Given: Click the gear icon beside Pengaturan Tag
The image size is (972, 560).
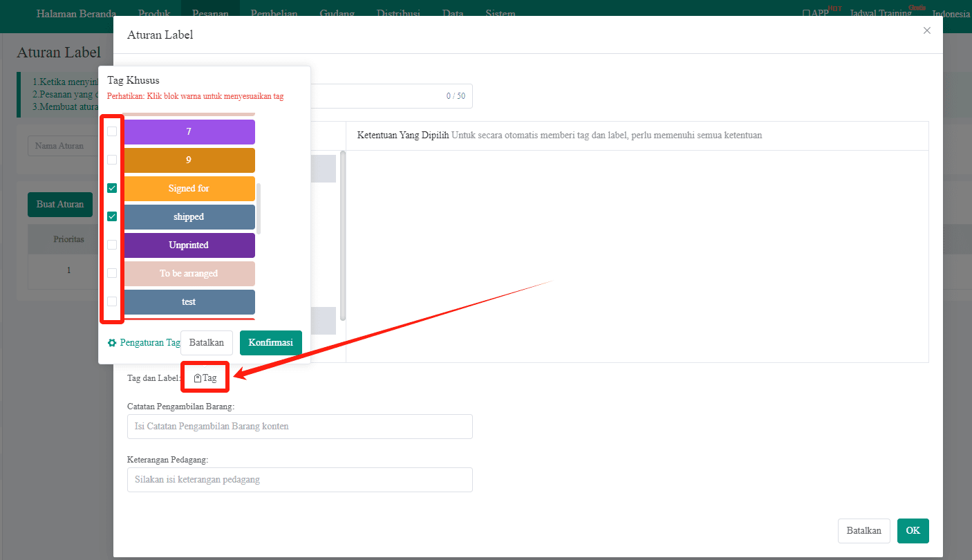Looking at the screenshot, I should point(112,343).
